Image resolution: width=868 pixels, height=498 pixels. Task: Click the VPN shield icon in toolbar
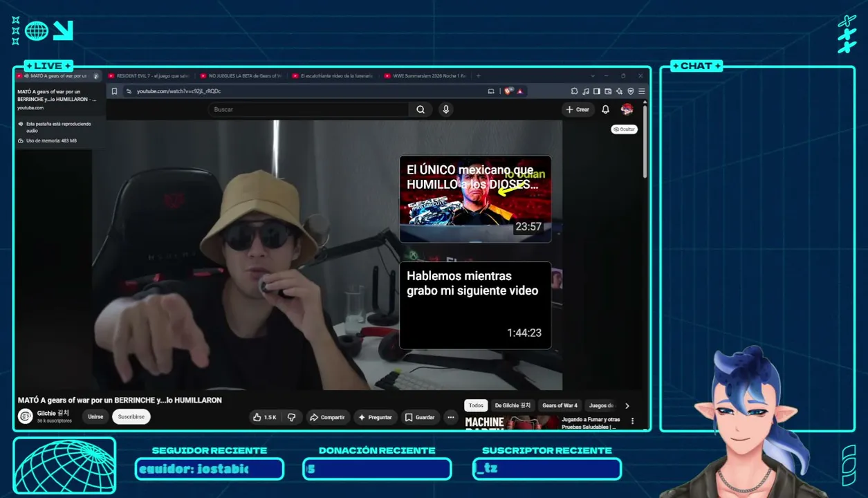pos(631,91)
